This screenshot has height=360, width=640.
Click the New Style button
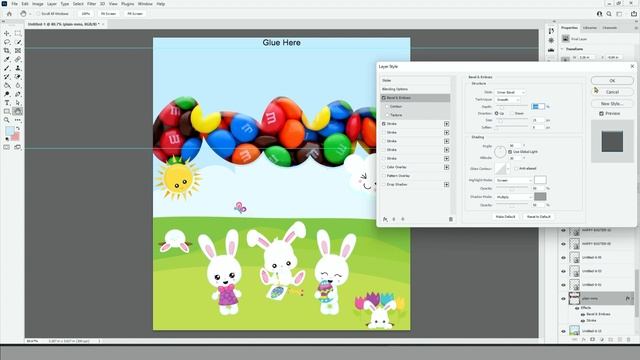point(612,104)
